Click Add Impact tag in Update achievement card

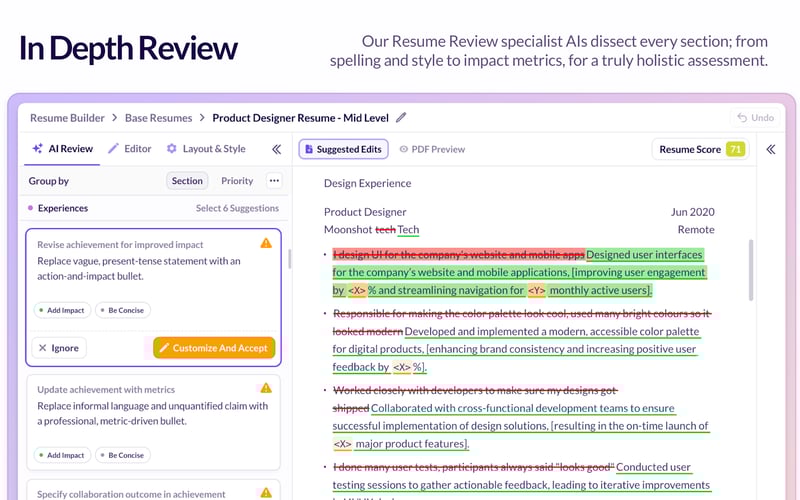tap(62, 455)
